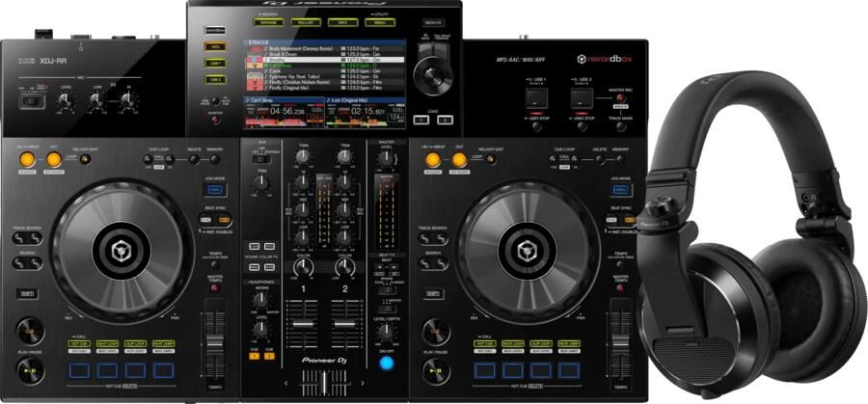Toggle headphone CUE 2 button
This screenshot has width=868, height=404.
[x=269, y=356]
